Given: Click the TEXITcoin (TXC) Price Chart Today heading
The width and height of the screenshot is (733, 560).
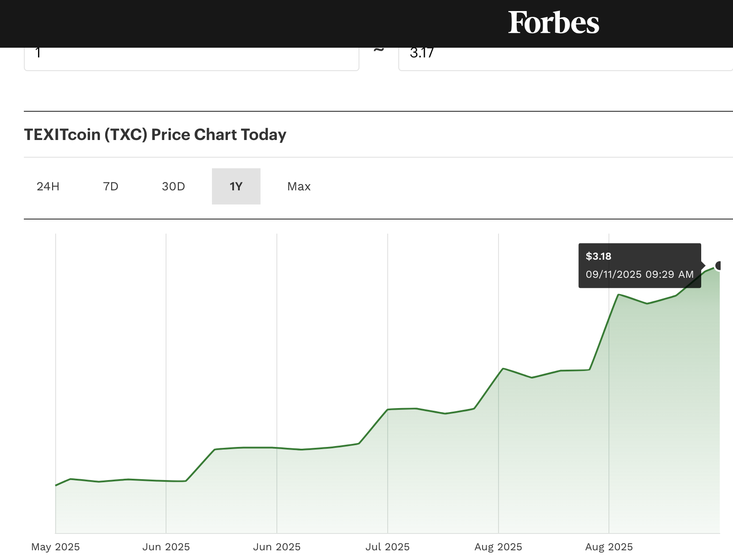Looking at the screenshot, I should [155, 135].
